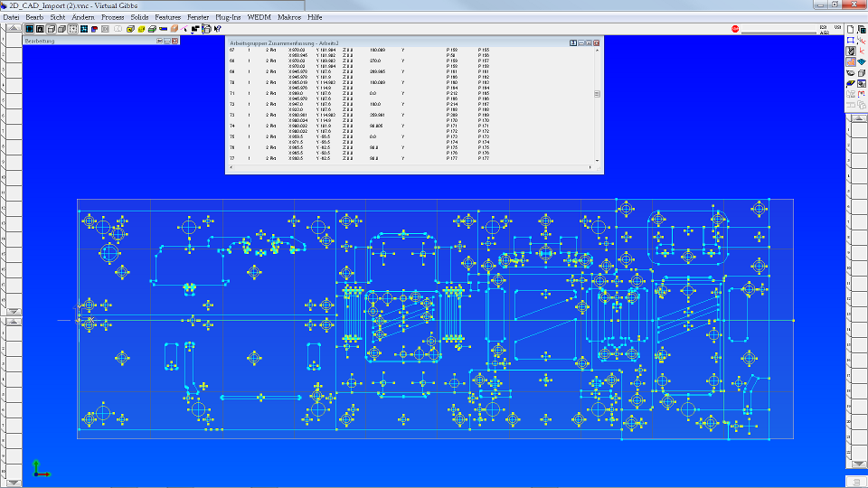Click the Arbeitsgruppen horizontal scroll-right arrow
The image size is (868, 488).
tap(590, 167)
